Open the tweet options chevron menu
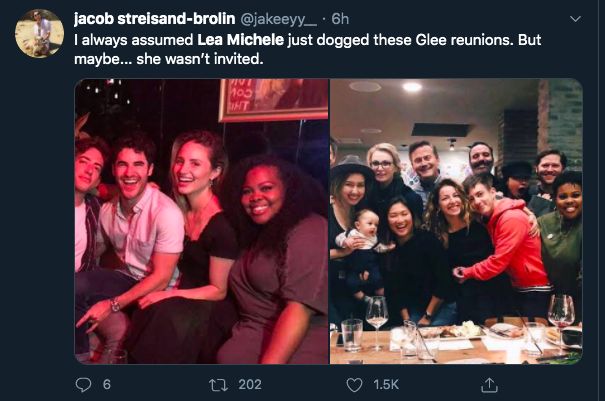This screenshot has width=605, height=401. pyautogui.click(x=575, y=19)
